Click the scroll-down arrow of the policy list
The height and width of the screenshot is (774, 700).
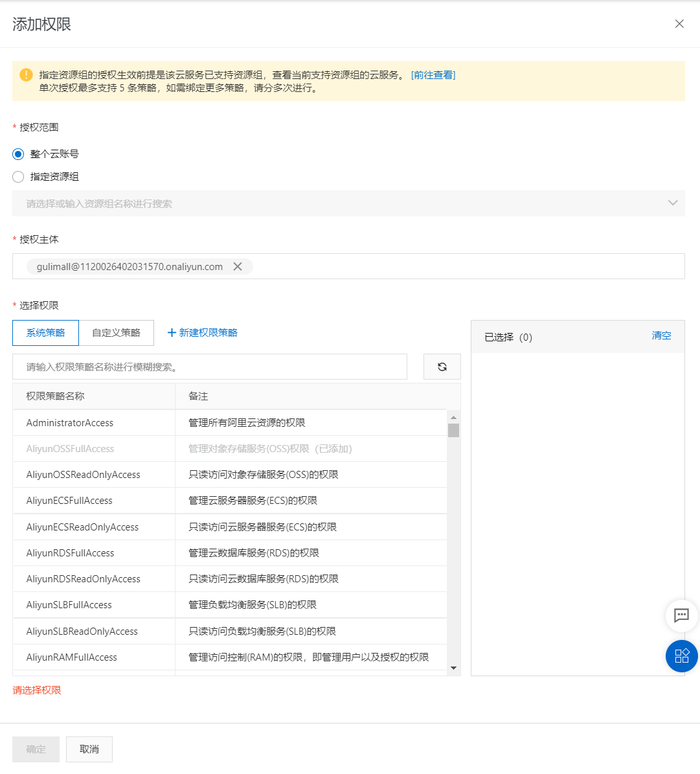[x=454, y=668]
